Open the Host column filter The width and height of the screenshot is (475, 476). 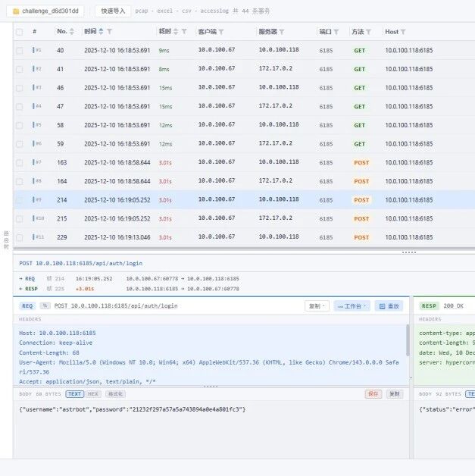click(403, 32)
